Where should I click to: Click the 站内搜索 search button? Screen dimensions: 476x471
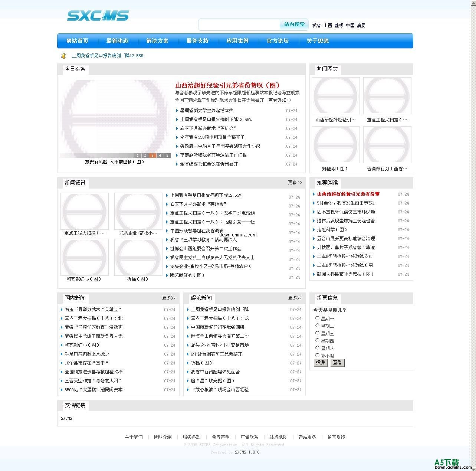[294, 24]
